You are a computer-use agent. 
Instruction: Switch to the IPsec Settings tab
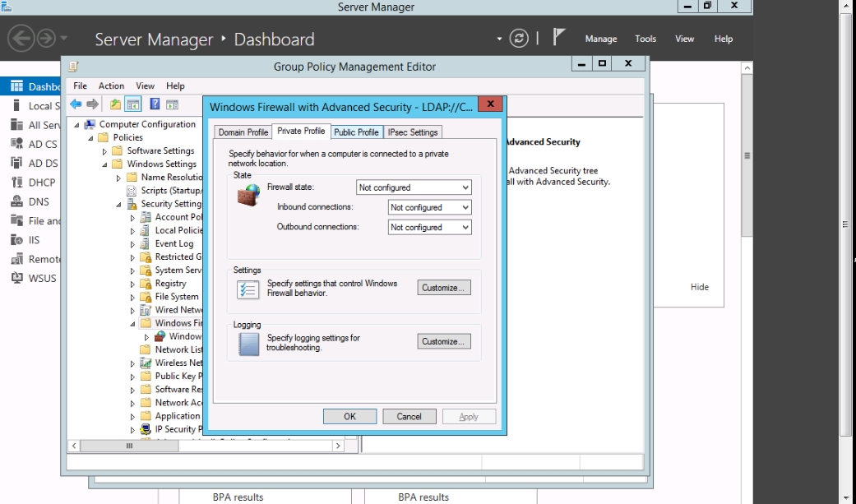coord(412,132)
